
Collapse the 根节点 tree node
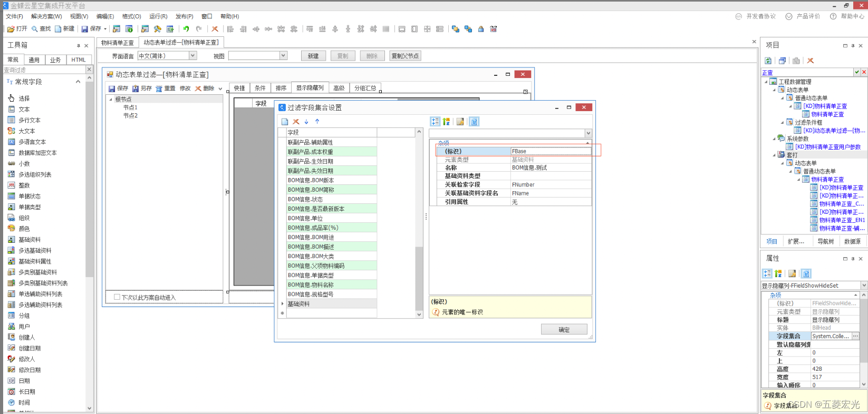click(x=111, y=99)
